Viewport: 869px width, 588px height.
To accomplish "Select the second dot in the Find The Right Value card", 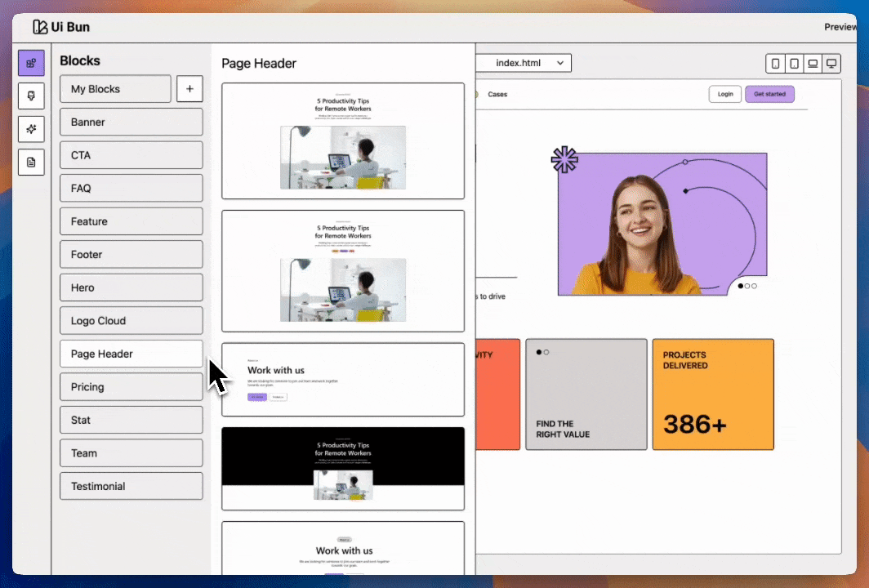I will pos(546,352).
